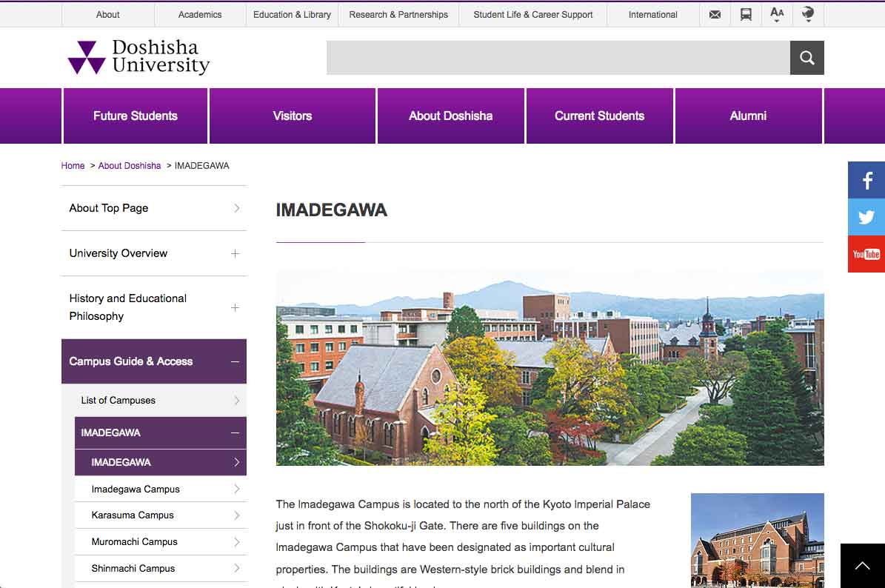This screenshot has height=588, width=885.
Task: Open Muromachi Campus sidebar link
Action: [161, 542]
